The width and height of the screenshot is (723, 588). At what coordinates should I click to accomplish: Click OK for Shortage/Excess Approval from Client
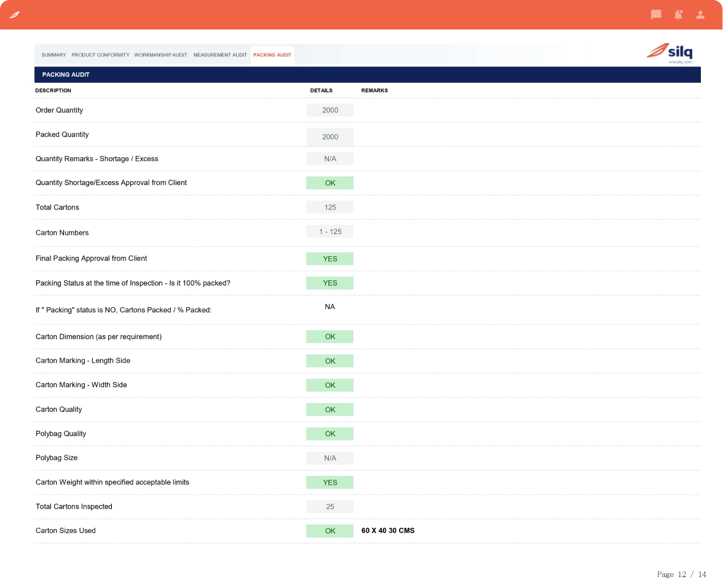(x=330, y=183)
